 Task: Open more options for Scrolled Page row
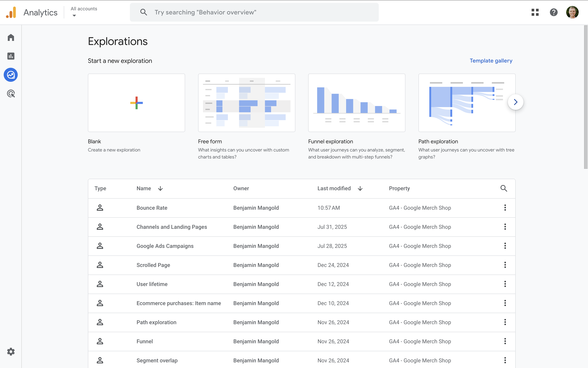[x=505, y=265]
